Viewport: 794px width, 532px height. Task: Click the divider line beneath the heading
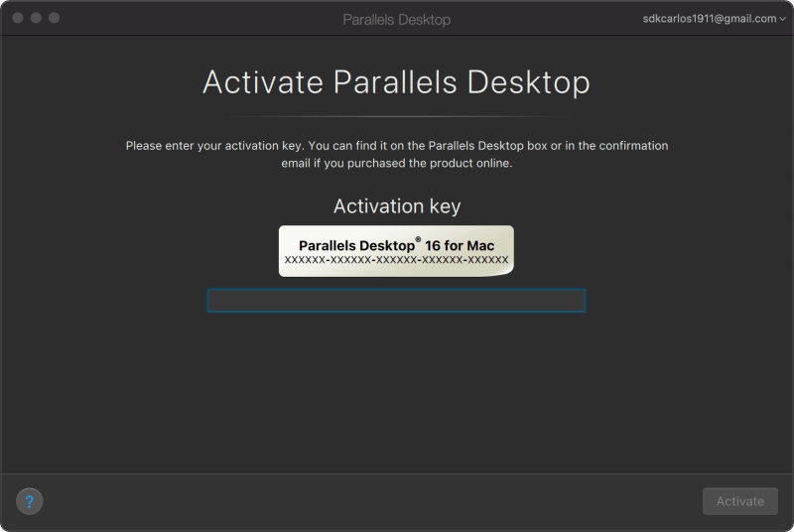click(396, 116)
